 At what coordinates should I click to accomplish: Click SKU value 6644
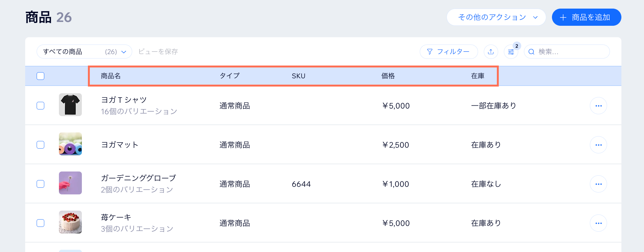coord(301,184)
